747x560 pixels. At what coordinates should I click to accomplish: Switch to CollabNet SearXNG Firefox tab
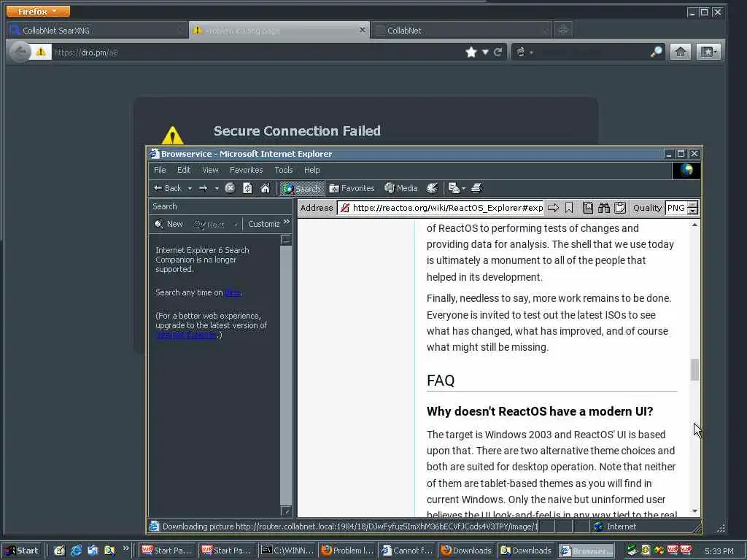click(97, 31)
